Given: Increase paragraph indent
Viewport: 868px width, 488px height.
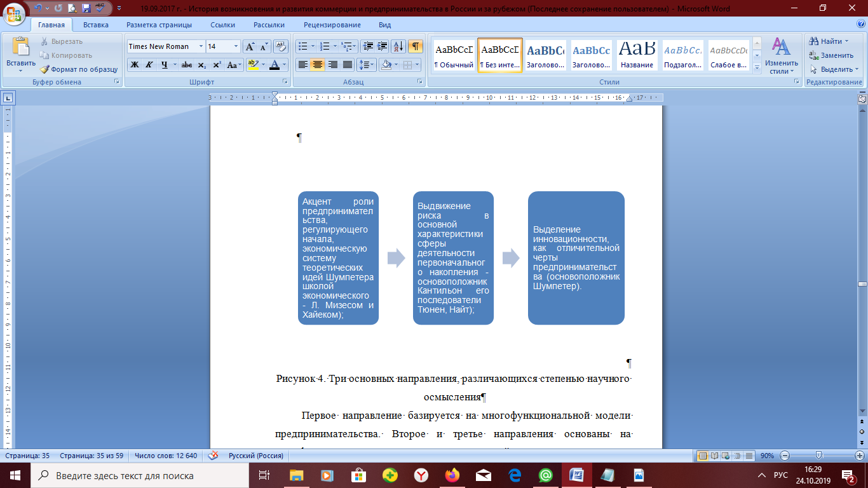Looking at the screenshot, I should (382, 46).
